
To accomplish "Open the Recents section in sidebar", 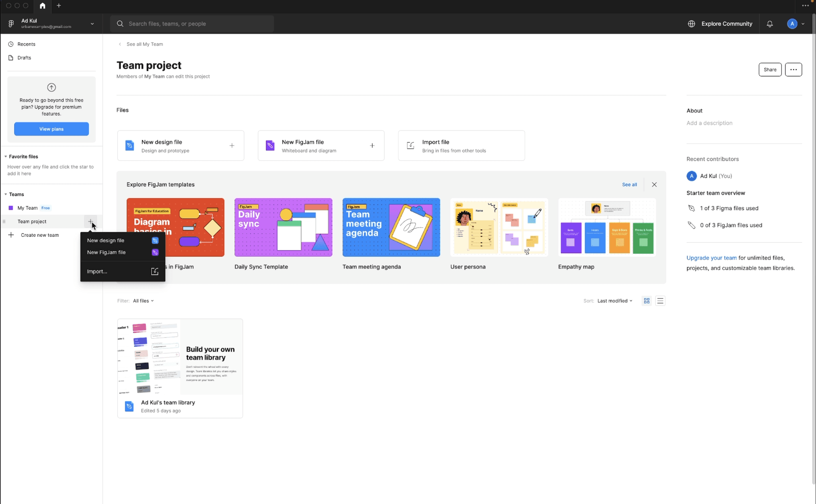I will [26, 44].
